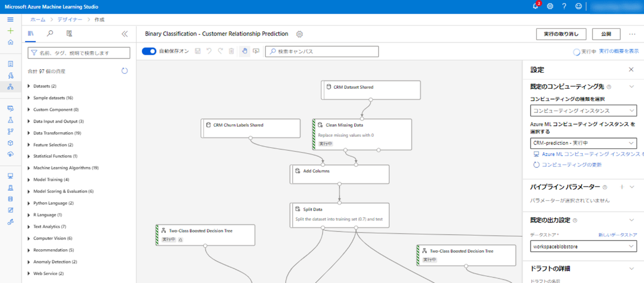
Task: Open Datasets from the left sidebar
Action: [10, 108]
